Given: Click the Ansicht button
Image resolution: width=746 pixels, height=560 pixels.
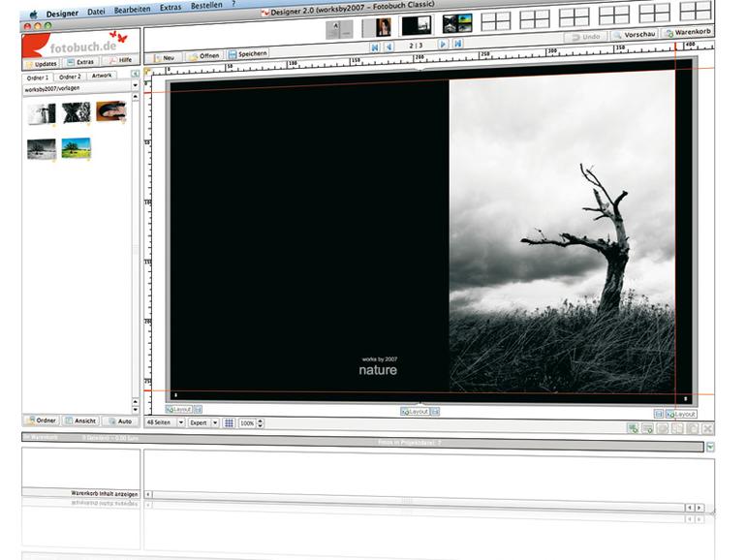Looking at the screenshot, I should click(x=80, y=421).
